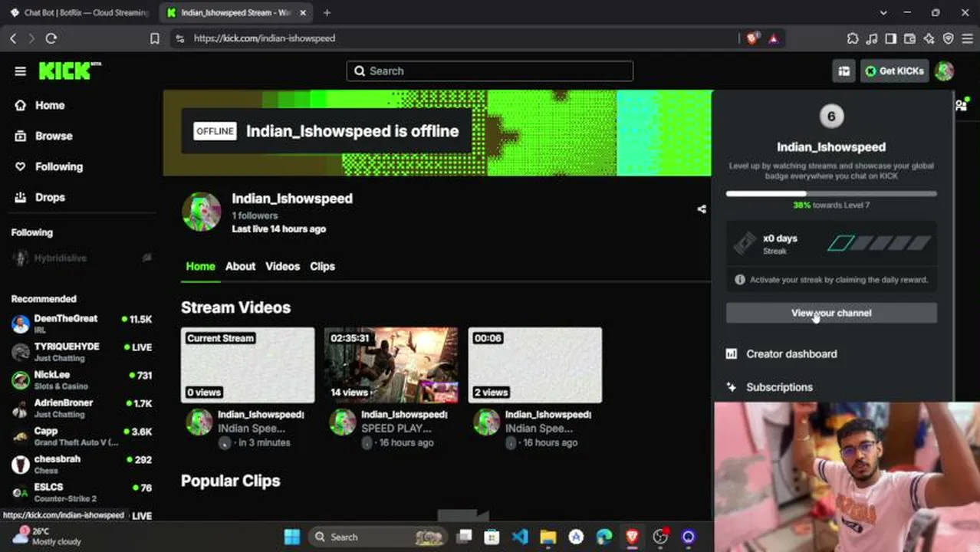Screen dimensions: 980x552
Task: Click the media control music note icon
Action: point(872,38)
